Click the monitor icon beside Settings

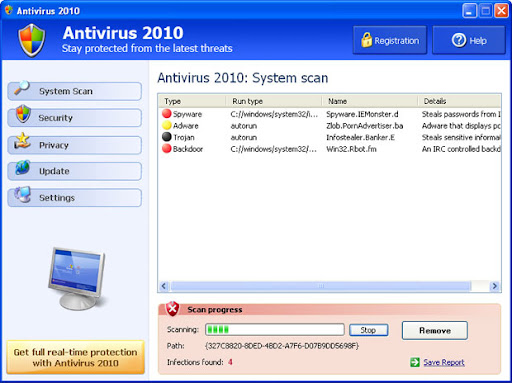22,194
